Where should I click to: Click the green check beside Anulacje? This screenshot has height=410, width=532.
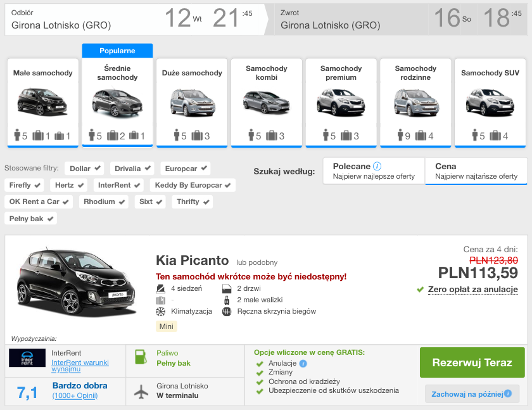pos(260,364)
